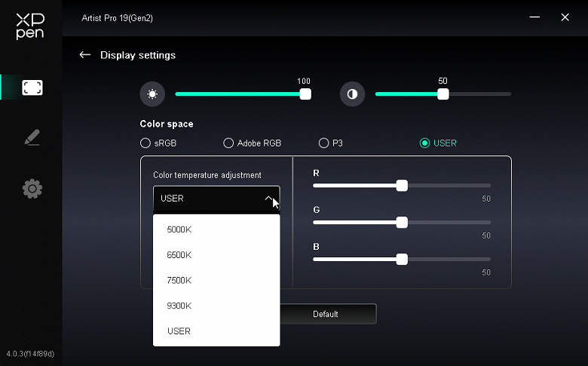Open the display settings sidebar icon
This screenshot has height=366, width=588.
point(32,88)
